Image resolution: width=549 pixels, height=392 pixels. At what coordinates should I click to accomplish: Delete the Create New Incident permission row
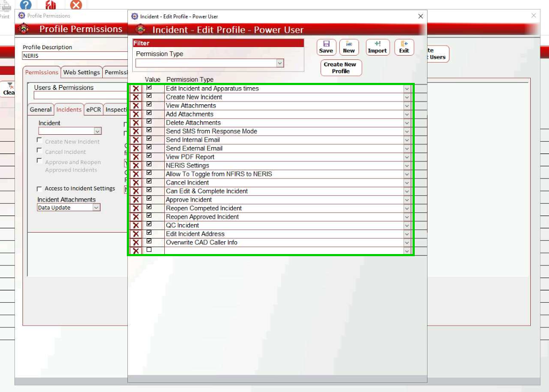tap(136, 97)
